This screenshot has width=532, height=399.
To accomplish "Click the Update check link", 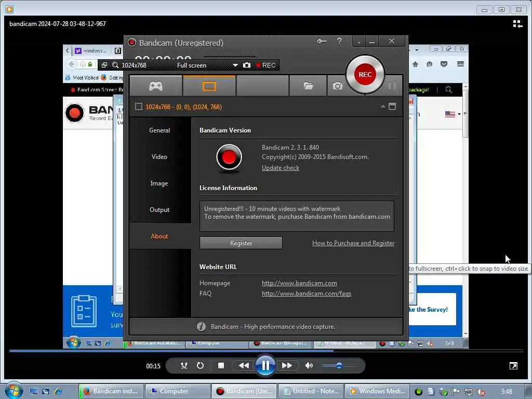I will click(x=281, y=168).
